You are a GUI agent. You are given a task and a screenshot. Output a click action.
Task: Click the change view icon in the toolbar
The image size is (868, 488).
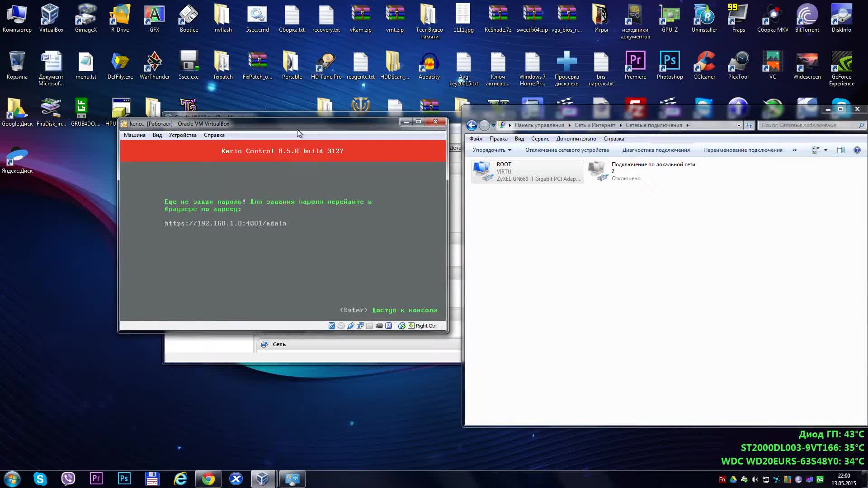pos(816,150)
